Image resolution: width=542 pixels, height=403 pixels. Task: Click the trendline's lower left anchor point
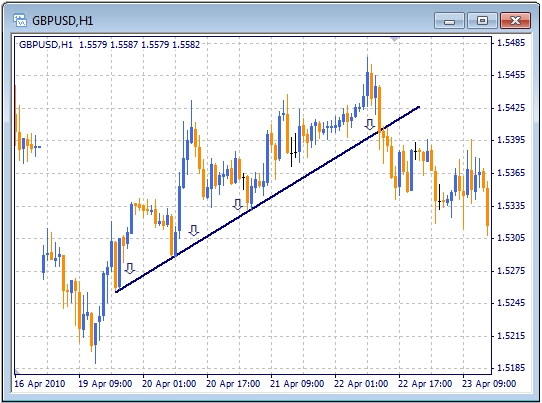click(117, 292)
